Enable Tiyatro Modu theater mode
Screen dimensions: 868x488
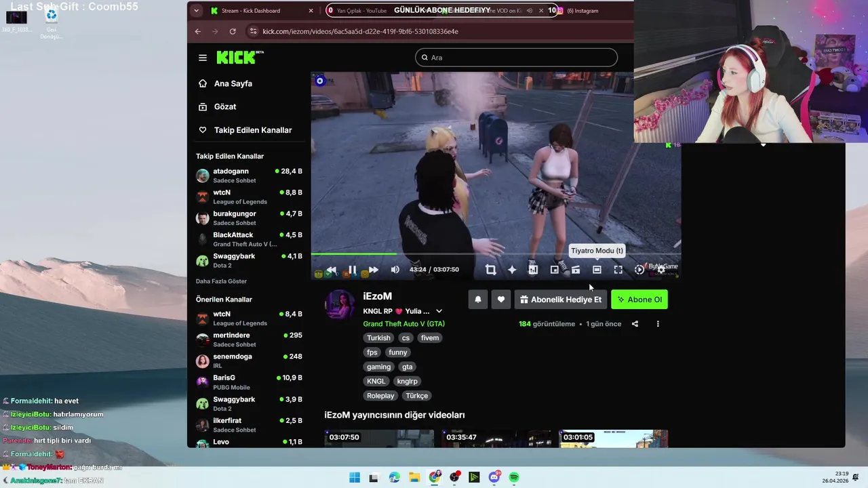(597, 270)
